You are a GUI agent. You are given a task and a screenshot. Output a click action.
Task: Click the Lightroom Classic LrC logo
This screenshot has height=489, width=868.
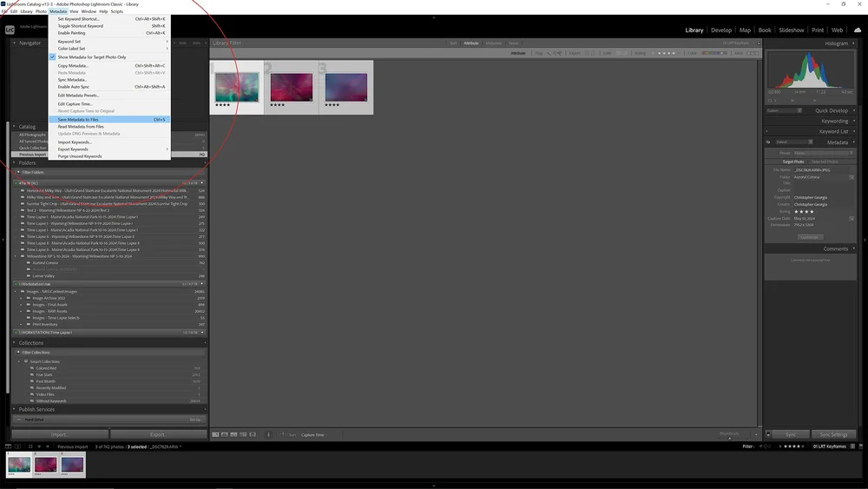(10, 30)
